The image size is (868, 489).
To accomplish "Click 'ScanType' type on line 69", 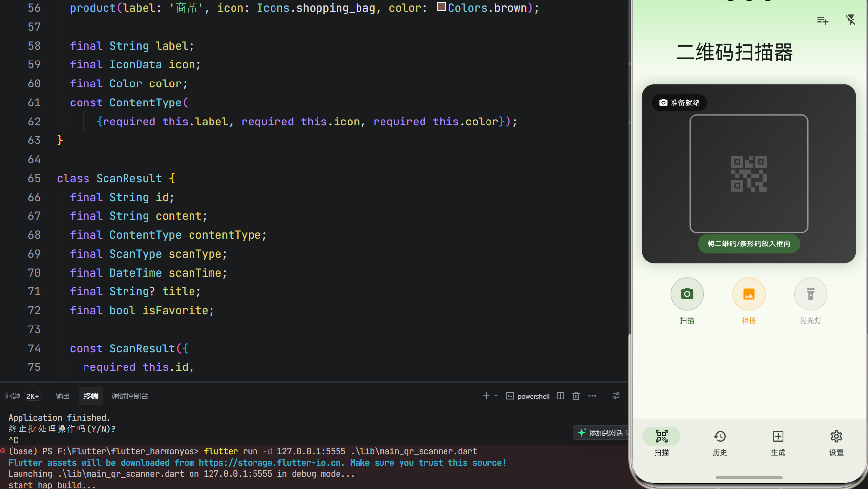I will (136, 254).
